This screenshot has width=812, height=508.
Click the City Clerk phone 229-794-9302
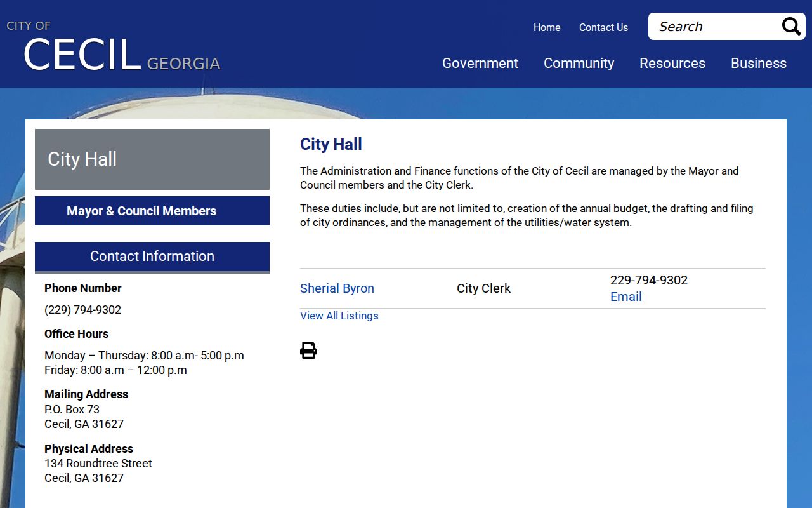coord(649,280)
